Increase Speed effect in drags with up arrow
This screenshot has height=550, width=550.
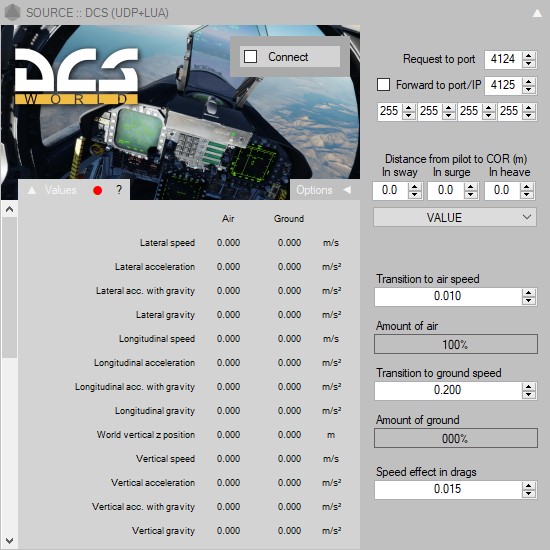529,486
